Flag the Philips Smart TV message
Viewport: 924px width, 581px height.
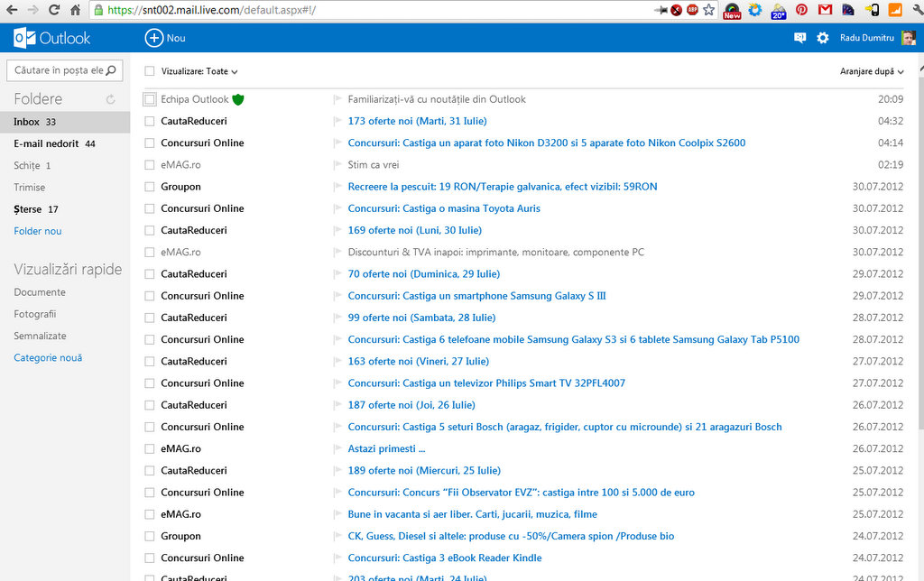click(337, 383)
